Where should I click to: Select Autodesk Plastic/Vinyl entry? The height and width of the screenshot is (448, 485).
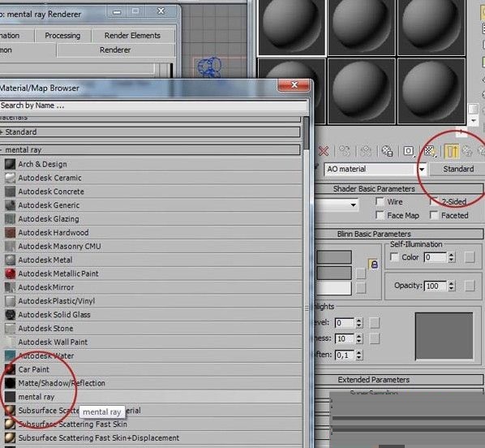[x=151, y=301]
